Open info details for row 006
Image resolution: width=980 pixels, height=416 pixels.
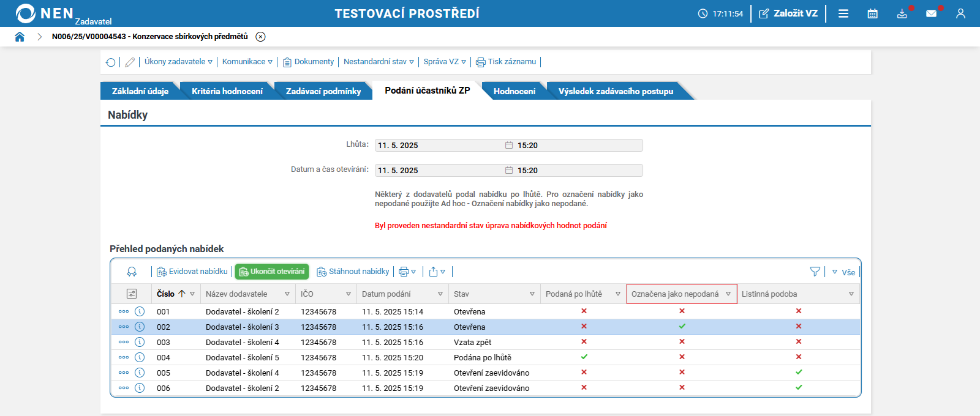140,388
